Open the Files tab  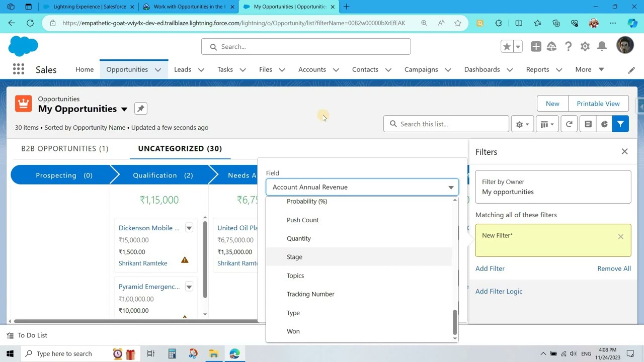(266, 69)
